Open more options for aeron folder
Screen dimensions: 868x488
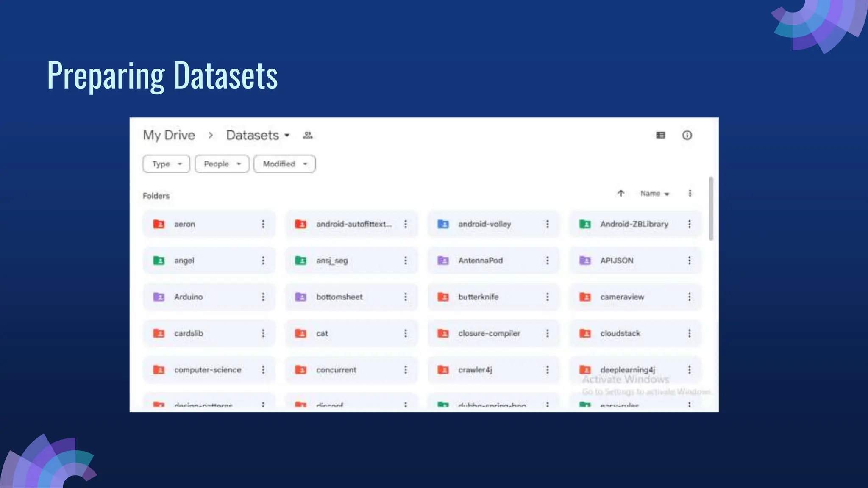click(263, 224)
